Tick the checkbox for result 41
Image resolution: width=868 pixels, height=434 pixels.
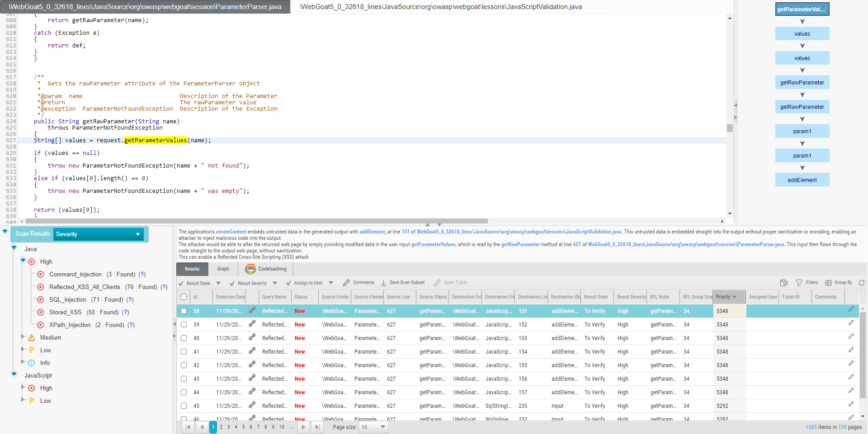pyautogui.click(x=184, y=351)
